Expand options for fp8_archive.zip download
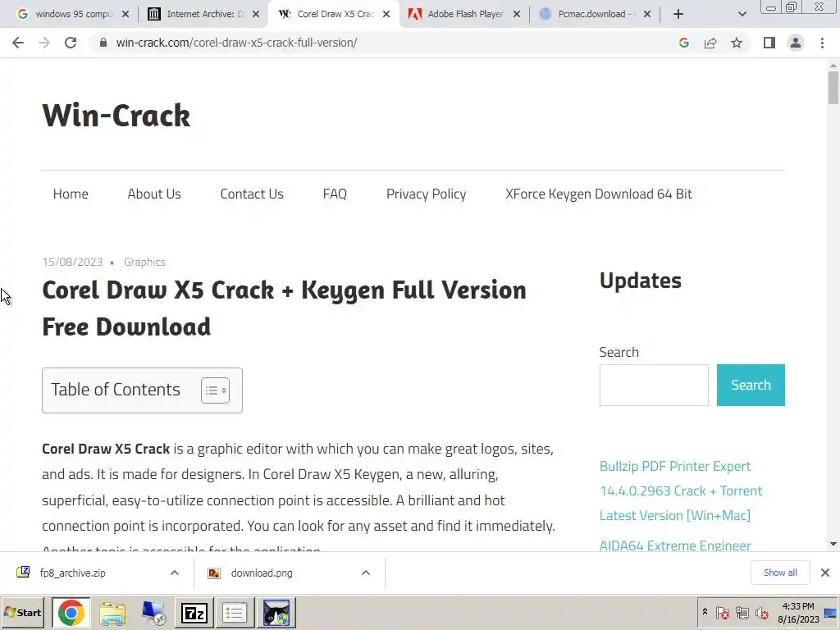 click(x=175, y=573)
